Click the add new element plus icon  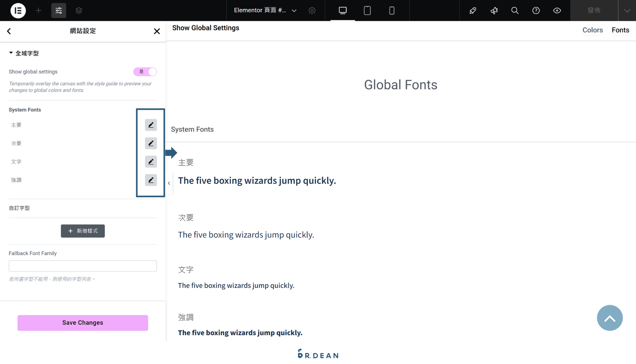click(x=38, y=10)
